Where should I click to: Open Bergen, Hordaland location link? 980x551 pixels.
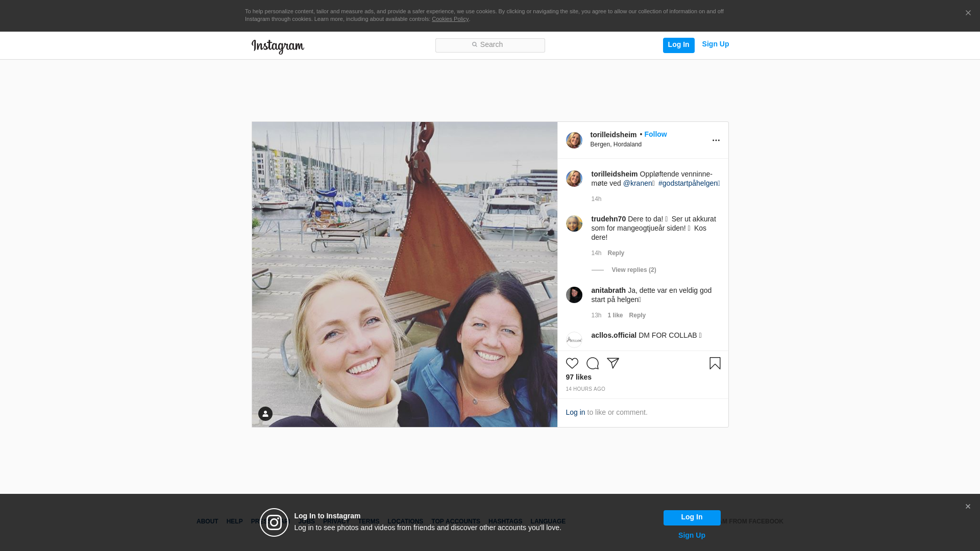pyautogui.click(x=616, y=144)
